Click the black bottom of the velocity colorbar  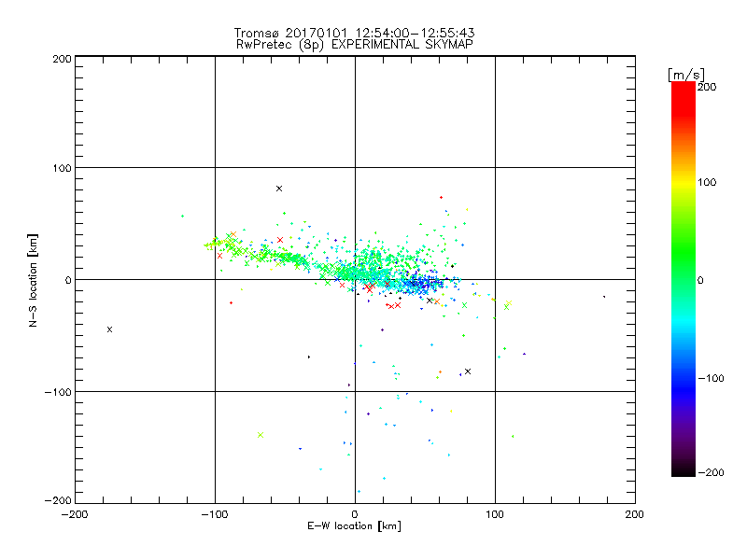click(x=684, y=471)
